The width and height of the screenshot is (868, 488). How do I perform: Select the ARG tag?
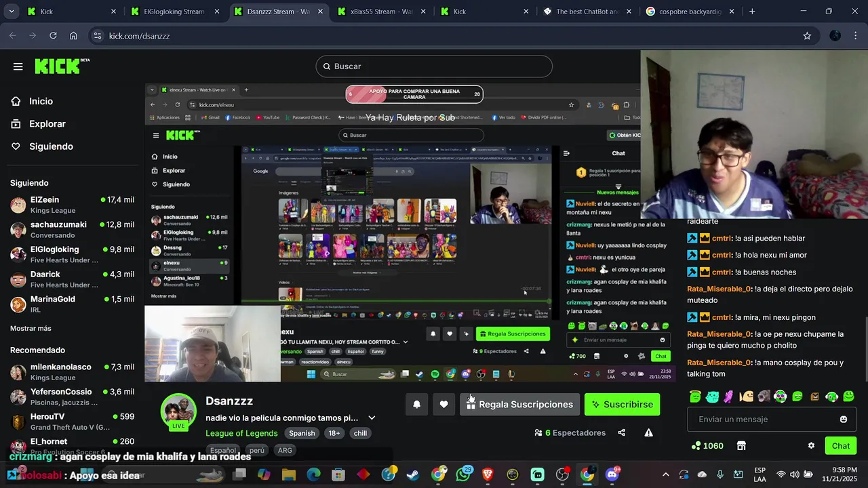click(x=285, y=450)
